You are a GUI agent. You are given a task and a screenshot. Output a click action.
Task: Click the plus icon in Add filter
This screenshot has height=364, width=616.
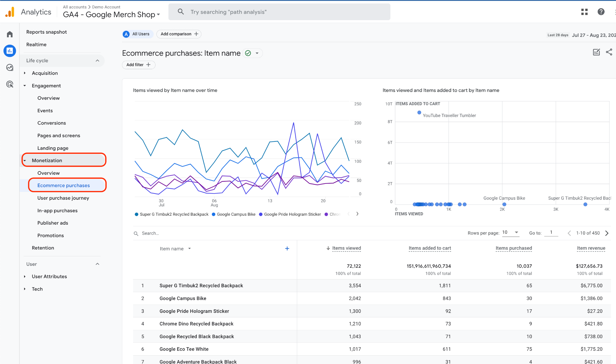point(148,65)
